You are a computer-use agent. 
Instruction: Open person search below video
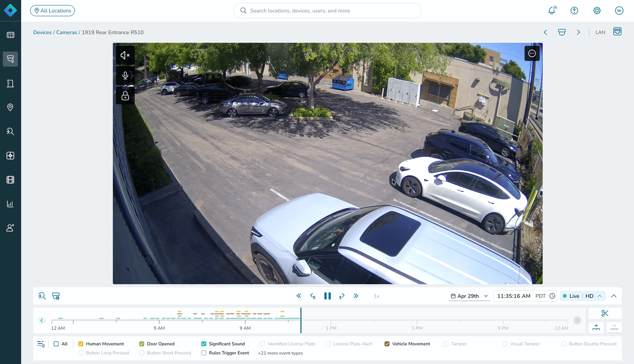pyautogui.click(x=42, y=296)
